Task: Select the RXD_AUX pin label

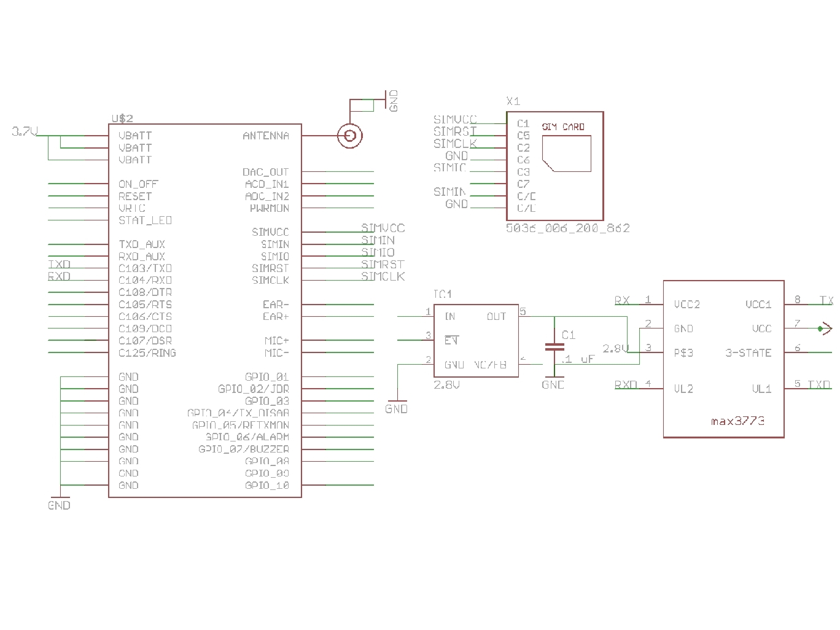Action: 142,256
